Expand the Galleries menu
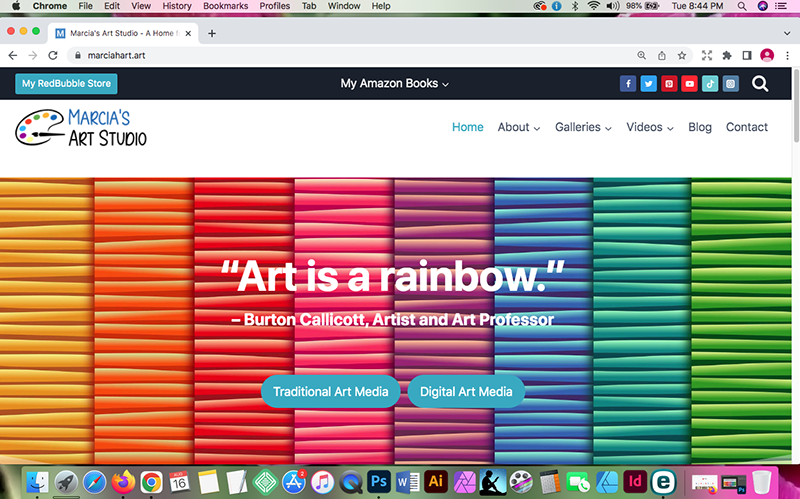800x499 pixels. (583, 128)
